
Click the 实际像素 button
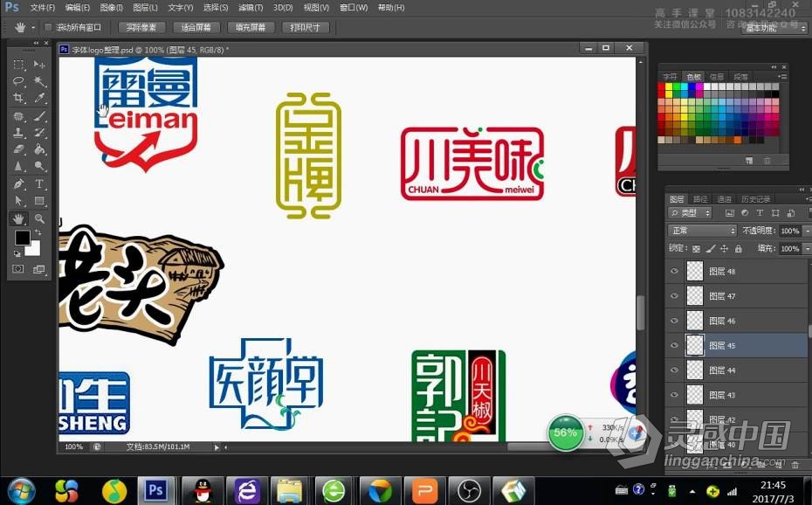[141, 27]
